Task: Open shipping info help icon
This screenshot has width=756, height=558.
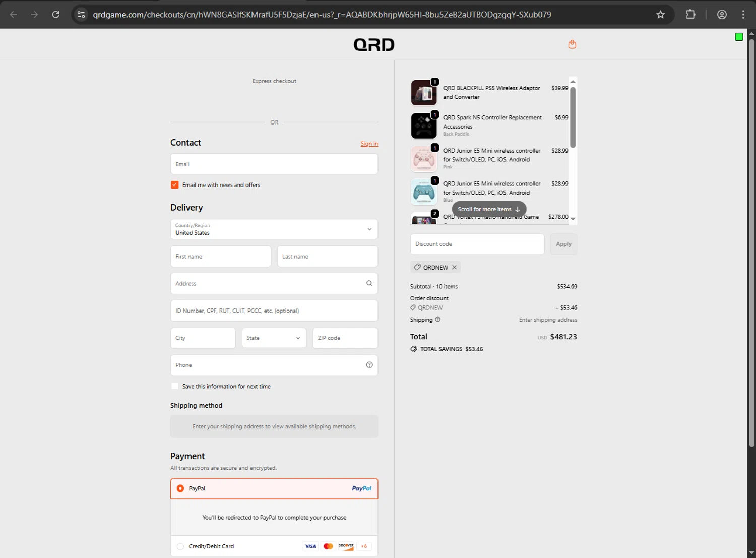Action: (438, 319)
